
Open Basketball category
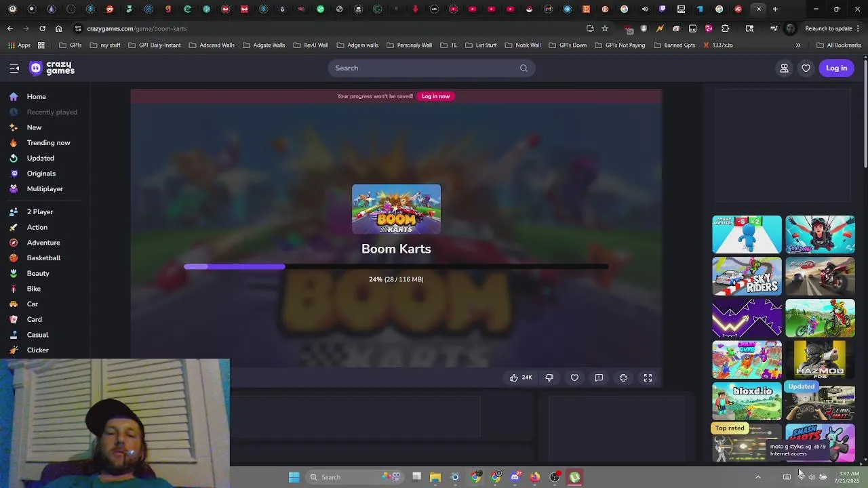click(x=43, y=258)
